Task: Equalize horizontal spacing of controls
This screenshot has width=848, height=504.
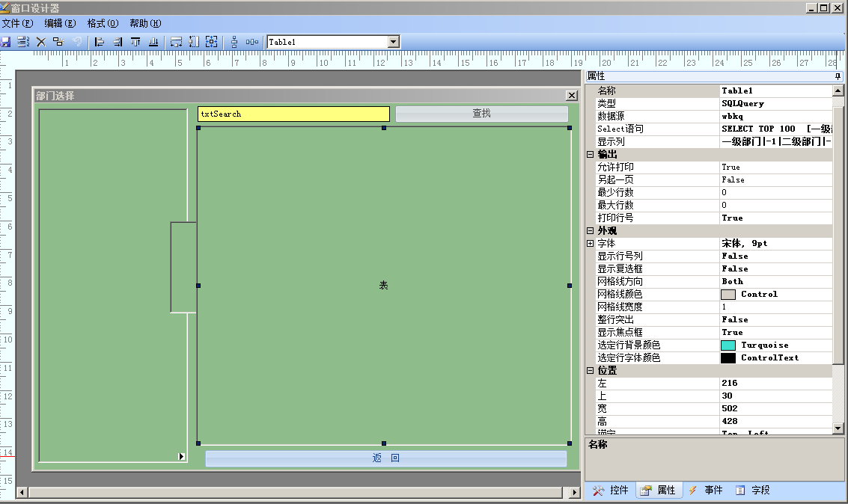Action: pos(252,42)
